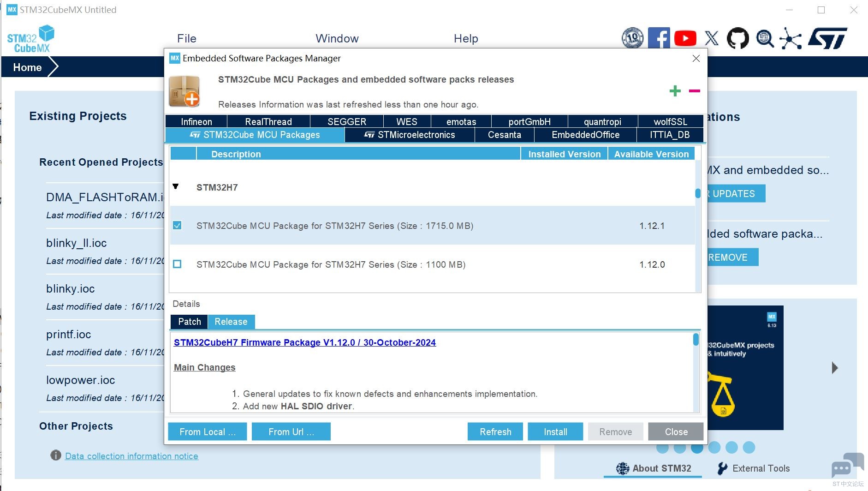868x491 pixels.
Task: Check the STM32H7 package version 1.12.0 checkbox
Action: click(177, 264)
